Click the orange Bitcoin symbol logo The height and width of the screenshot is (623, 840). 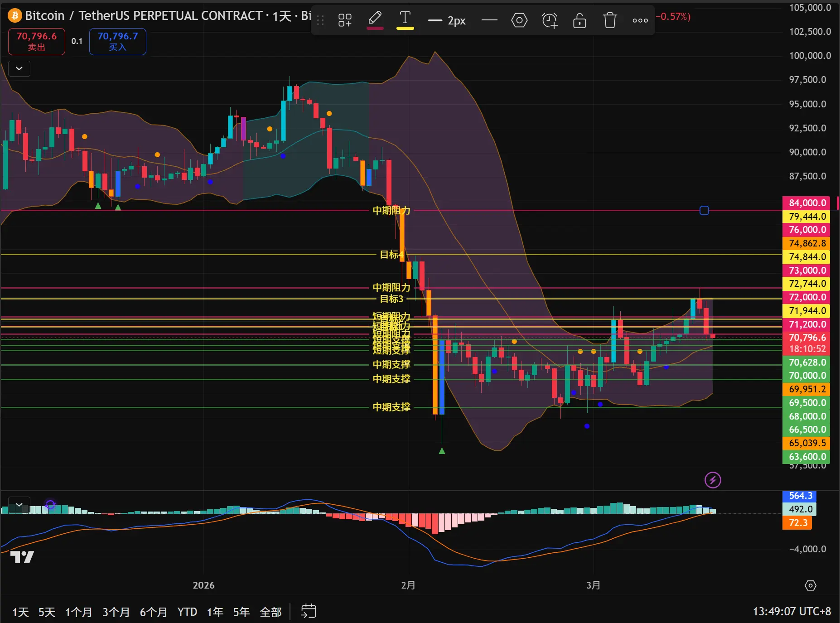[x=14, y=16]
